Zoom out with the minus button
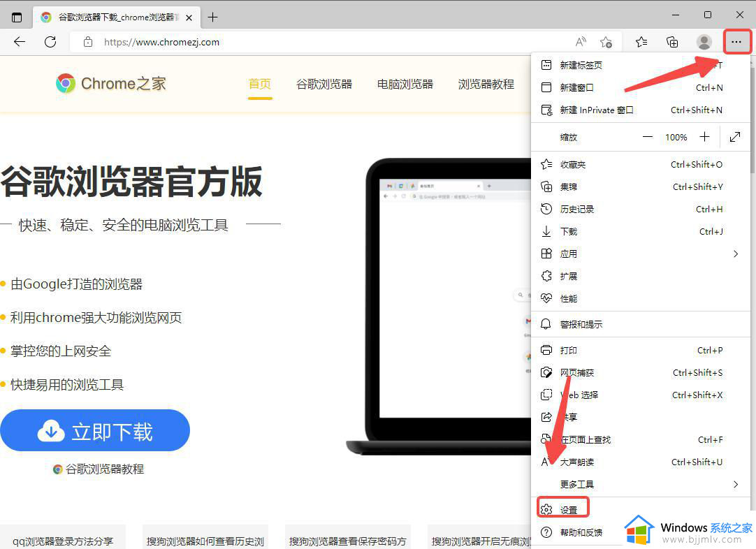Viewport: 756px width, 549px height. [648, 138]
